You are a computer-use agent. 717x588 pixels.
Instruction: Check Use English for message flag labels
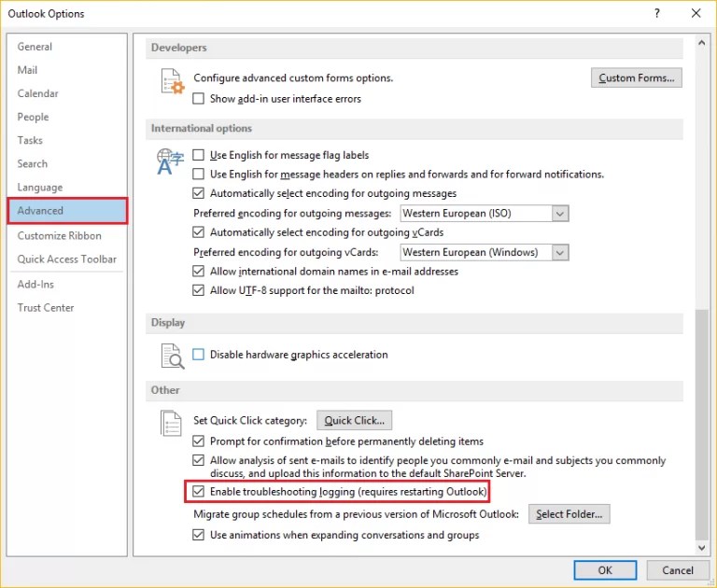click(198, 155)
